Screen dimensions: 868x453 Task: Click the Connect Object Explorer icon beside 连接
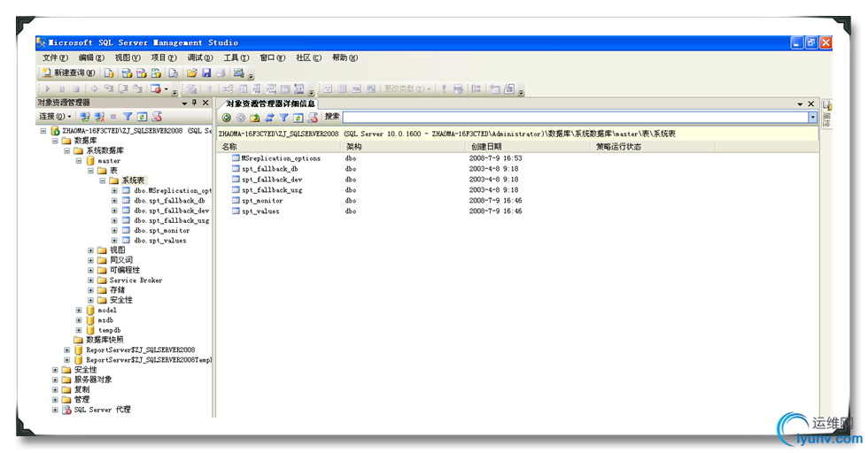tap(85, 117)
